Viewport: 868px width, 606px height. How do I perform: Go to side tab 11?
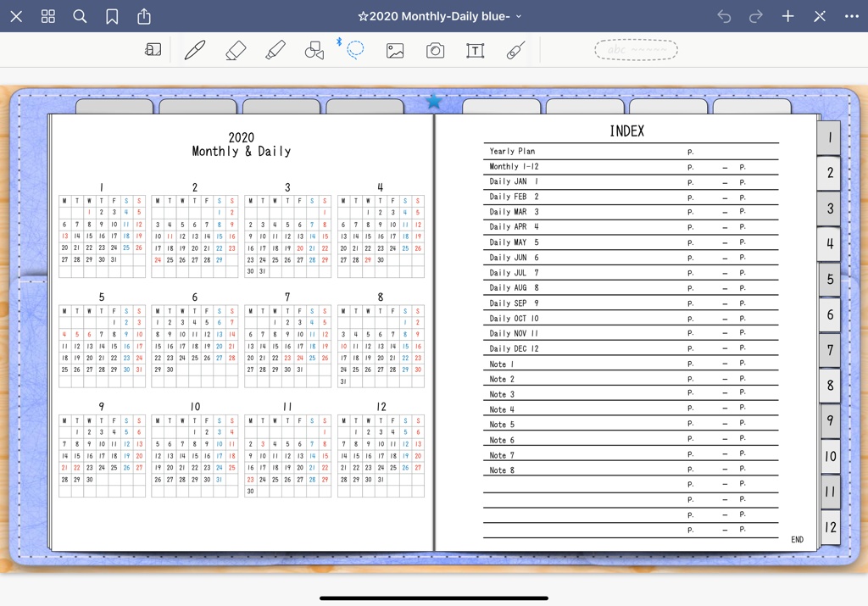(829, 492)
